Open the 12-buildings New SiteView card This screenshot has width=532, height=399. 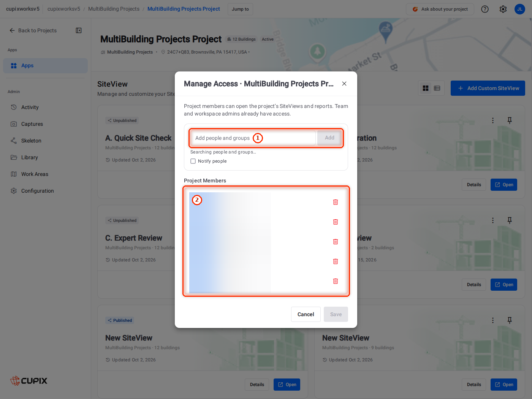[x=287, y=385]
